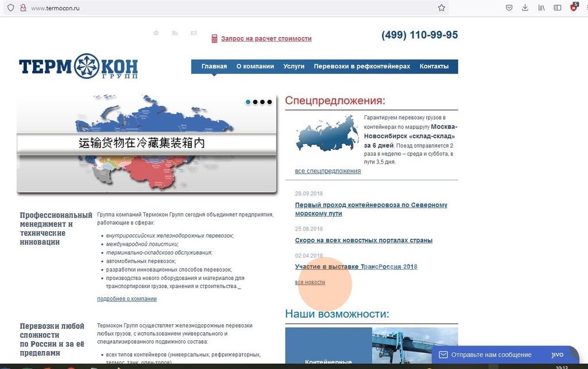Click the envelope mail icon above the menu
588x369 pixels.
194,33
